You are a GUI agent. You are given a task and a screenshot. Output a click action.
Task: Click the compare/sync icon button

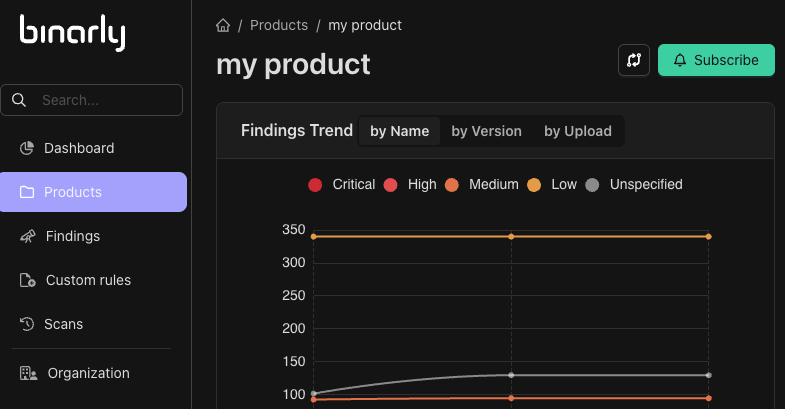(x=634, y=60)
